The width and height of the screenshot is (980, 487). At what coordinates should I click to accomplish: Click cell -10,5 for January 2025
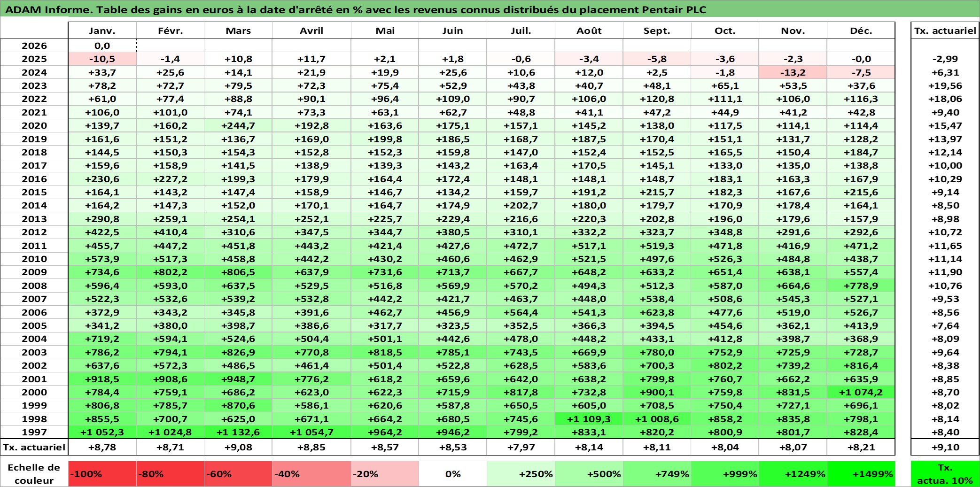pos(102,59)
